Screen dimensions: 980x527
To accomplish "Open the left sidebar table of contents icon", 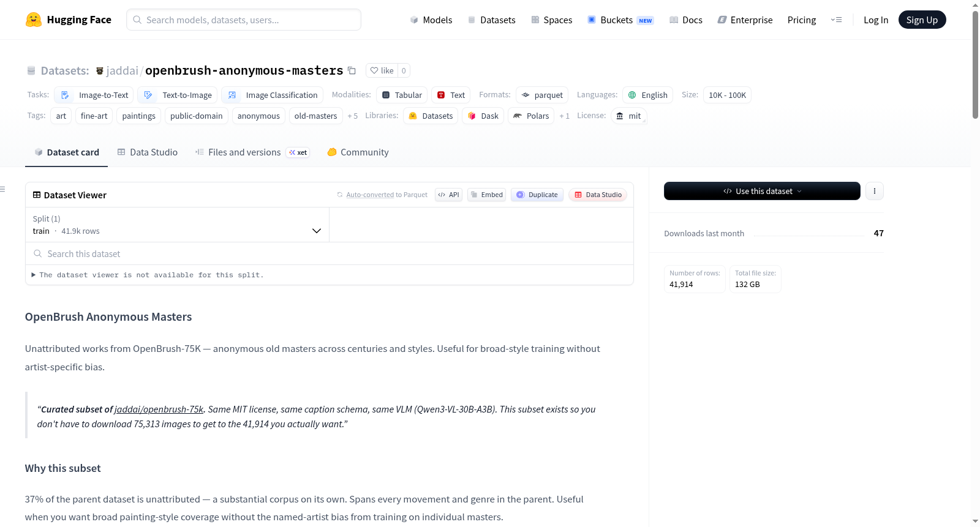I will (2, 189).
